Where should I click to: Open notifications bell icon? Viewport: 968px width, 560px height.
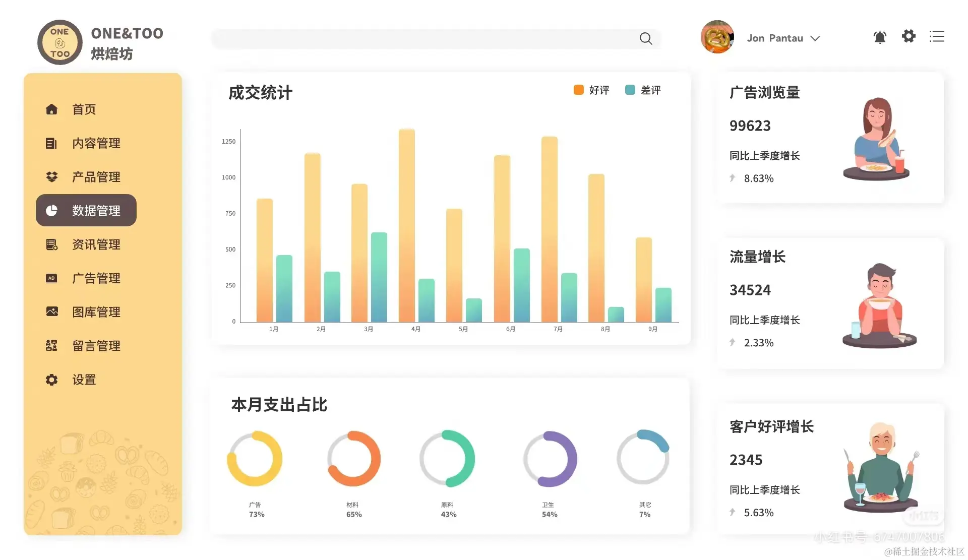(x=880, y=37)
